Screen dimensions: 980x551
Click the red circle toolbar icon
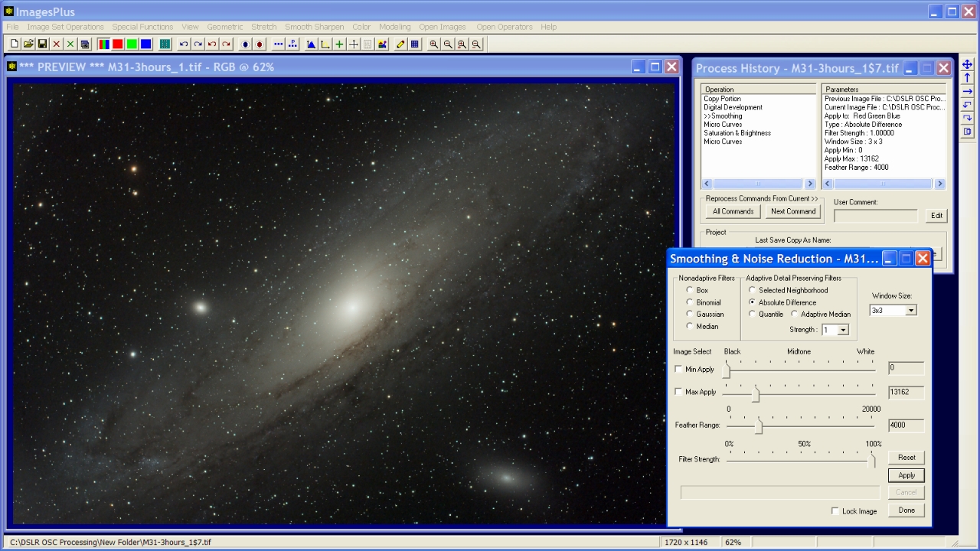coord(260,44)
